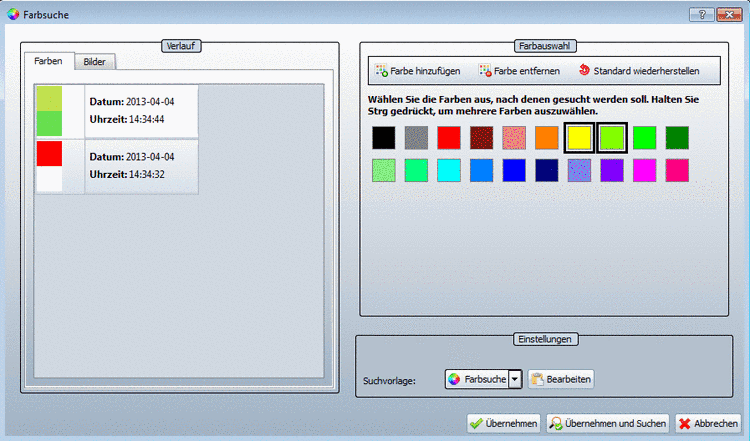Click the Farbe entfernen icon
The image size is (750, 441).
coord(485,71)
